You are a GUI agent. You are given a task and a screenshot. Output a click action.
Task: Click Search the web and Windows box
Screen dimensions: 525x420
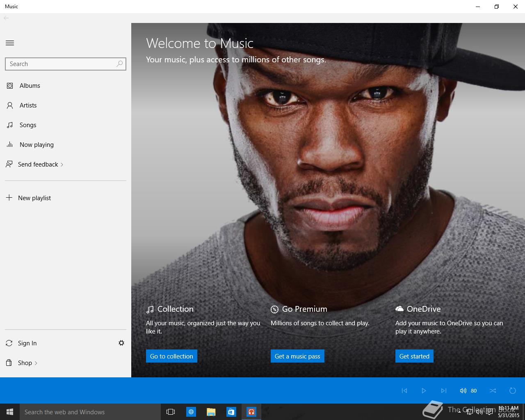[90, 412]
